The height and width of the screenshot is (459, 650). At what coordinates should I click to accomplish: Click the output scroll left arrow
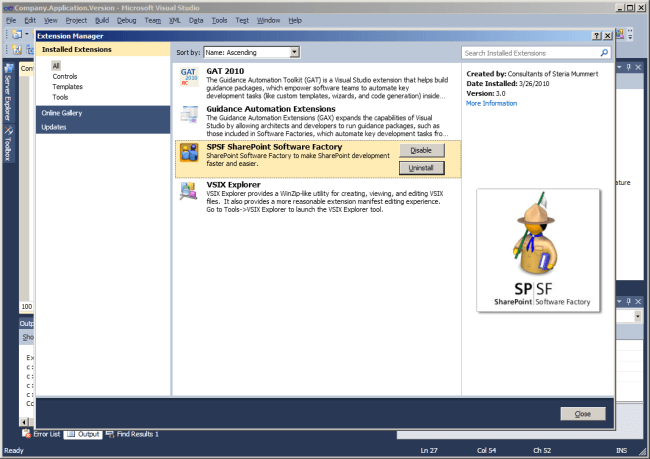(24, 422)
